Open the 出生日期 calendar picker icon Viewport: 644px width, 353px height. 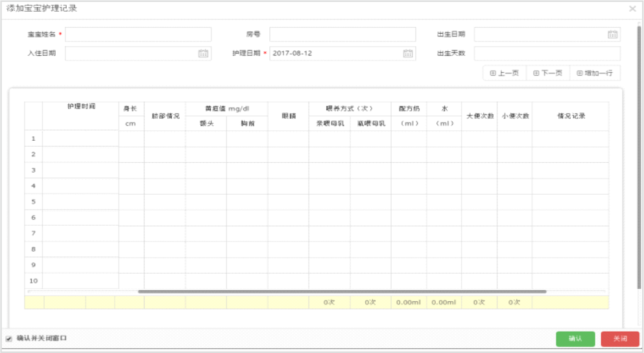(612, 34)
